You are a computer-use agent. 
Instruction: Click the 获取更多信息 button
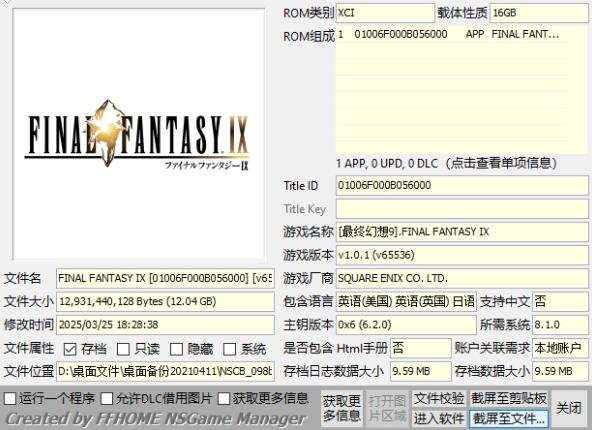342,409
